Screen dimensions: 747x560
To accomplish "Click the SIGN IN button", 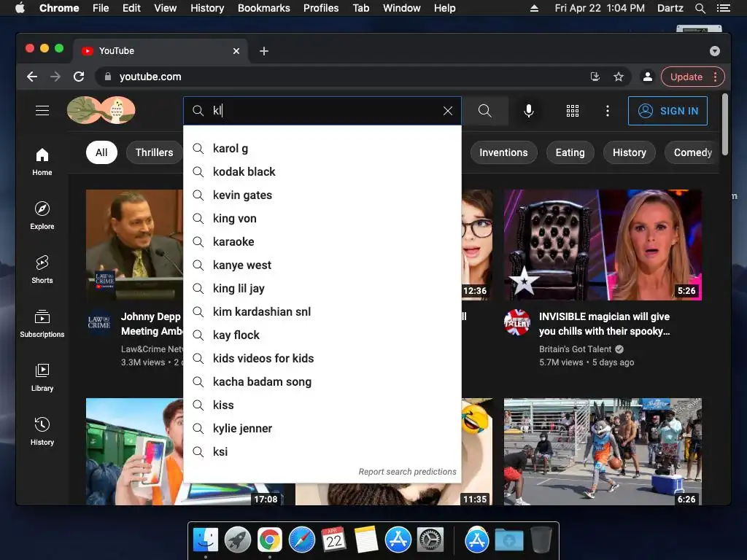I will [x=667, y=111].
